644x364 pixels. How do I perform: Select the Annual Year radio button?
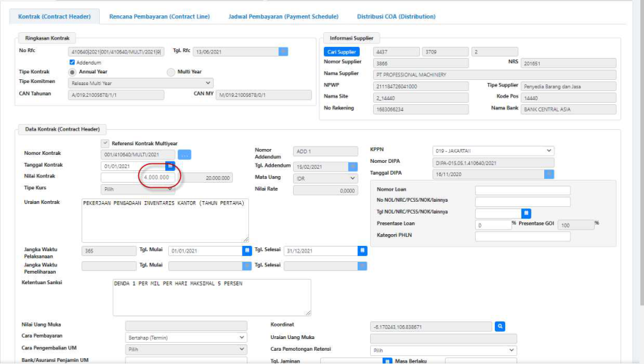pyautogui.click(x=72, y=72)
